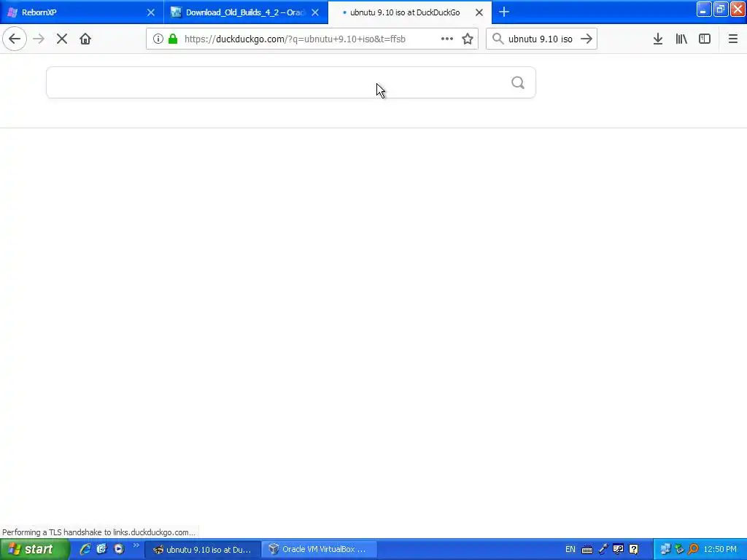747x560 pixels.
Task: Bookmark this page with the star
Action: [468, 39]
